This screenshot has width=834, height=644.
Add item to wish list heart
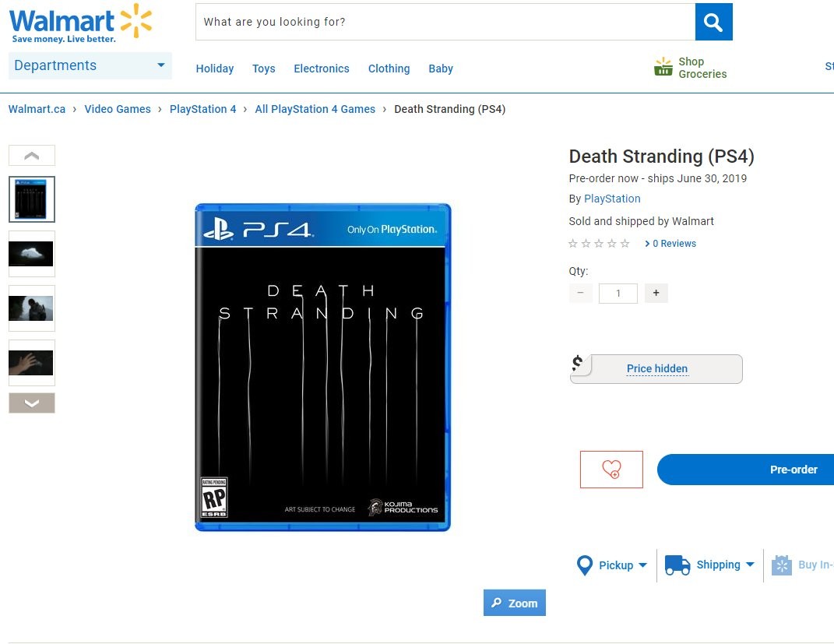[611, 470]
